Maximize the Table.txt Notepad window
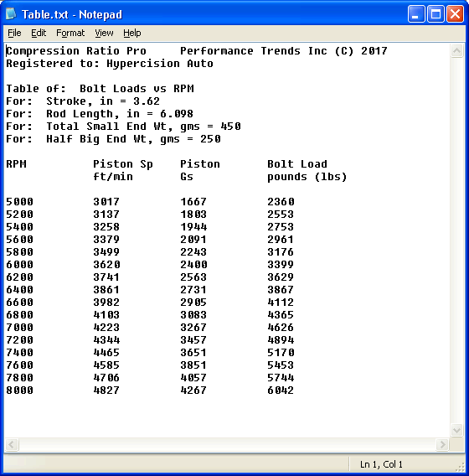469x476 pixels. point(436,14)
